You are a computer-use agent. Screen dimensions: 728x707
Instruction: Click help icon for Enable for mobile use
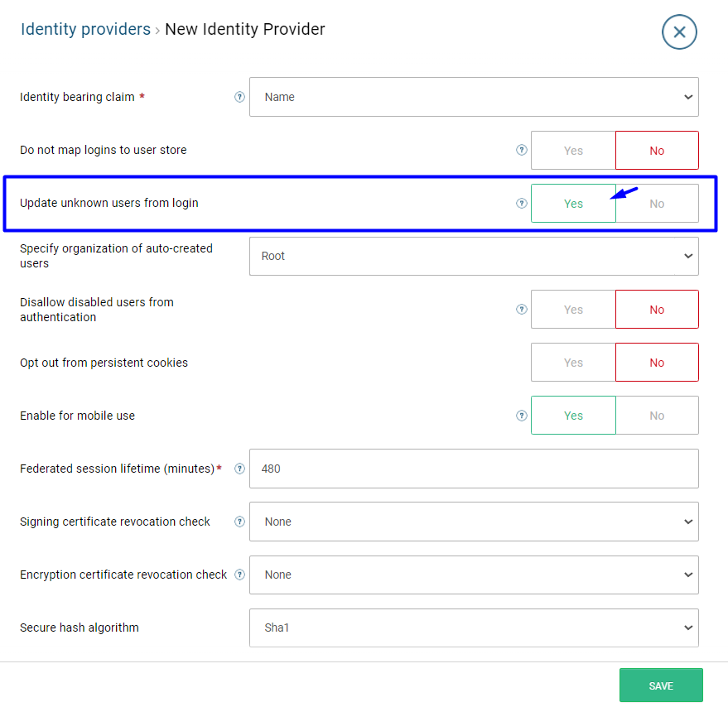click(x=522, y=416)
